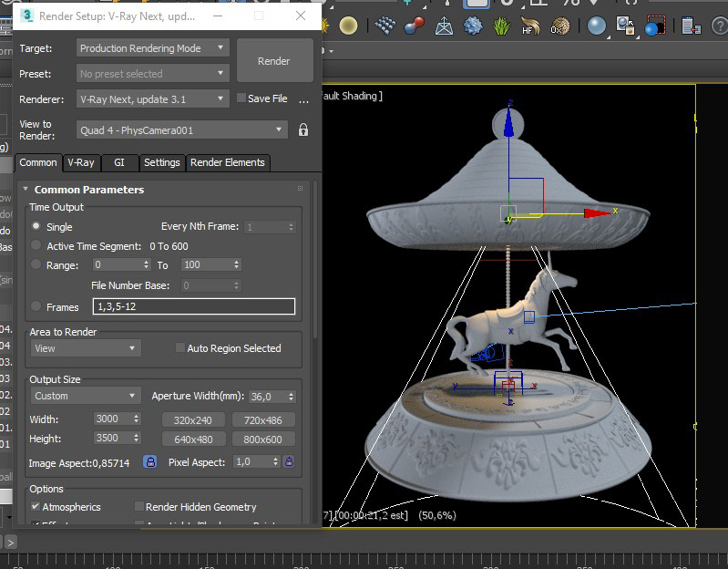Click the Render Setup vertical scrollbar

316,260
